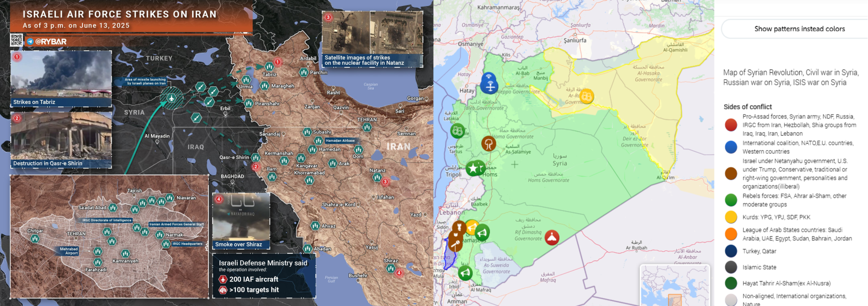Screen dimensions: 868x306
Task: Click the Telegram icon next to @RYBAR
Action: pos(30,42)
